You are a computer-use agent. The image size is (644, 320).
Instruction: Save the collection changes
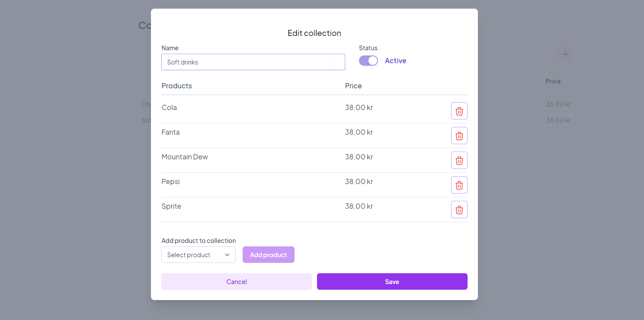[392, 281]
